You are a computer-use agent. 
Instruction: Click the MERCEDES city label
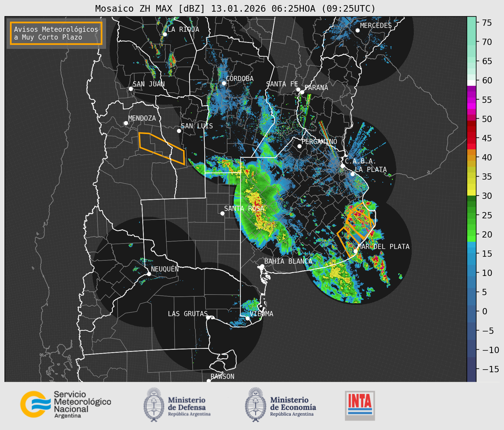(x=376, y=26)
